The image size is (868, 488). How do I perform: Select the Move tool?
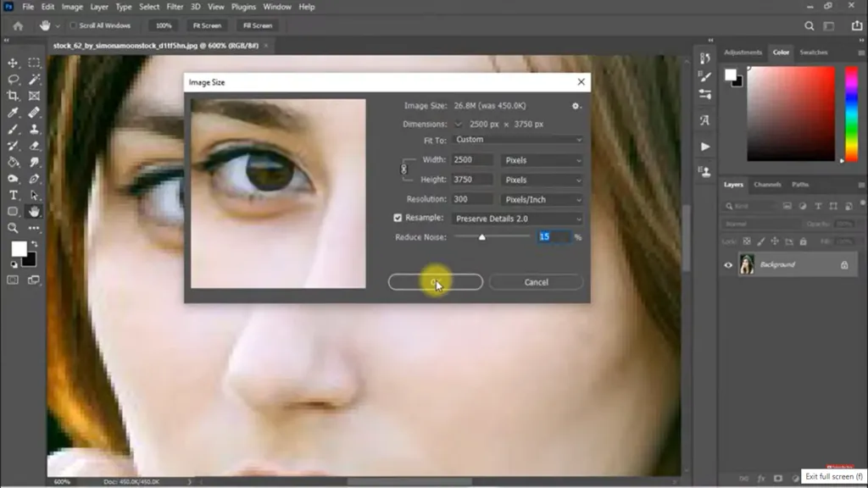14,64
